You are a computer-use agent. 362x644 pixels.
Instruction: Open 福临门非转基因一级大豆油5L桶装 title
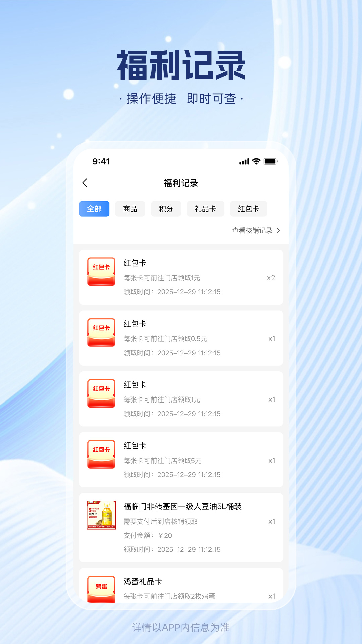(x=182, y=506)
